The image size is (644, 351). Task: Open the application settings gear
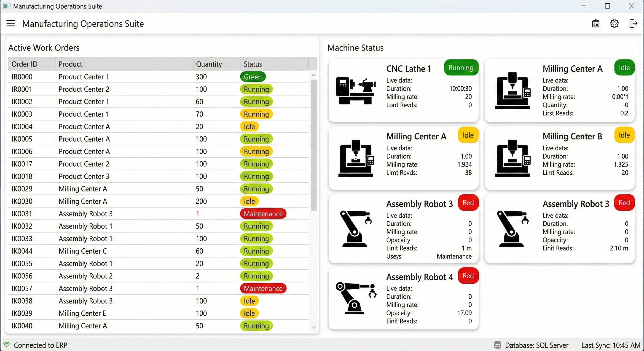coord(614,23)
